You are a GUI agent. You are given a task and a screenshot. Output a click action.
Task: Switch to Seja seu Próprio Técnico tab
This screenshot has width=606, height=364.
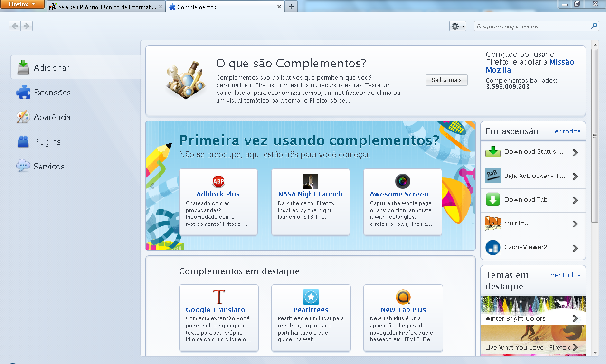[x=106, y=7]
